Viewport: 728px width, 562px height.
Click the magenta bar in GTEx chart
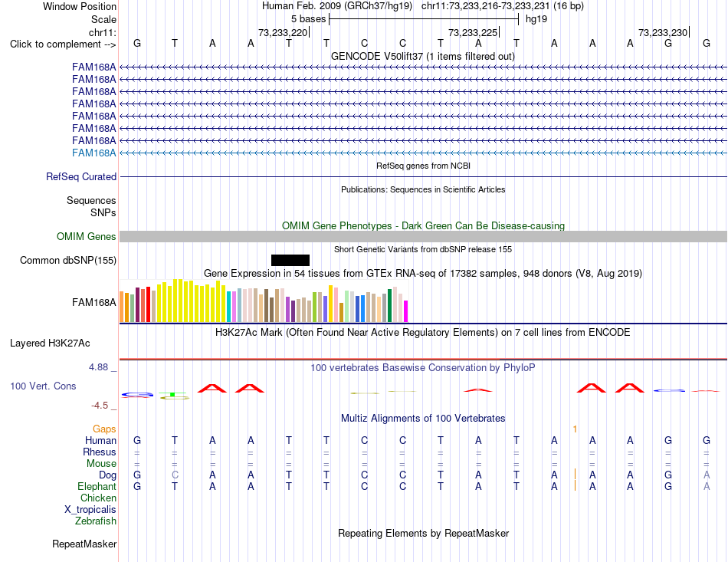coord(406,311)
